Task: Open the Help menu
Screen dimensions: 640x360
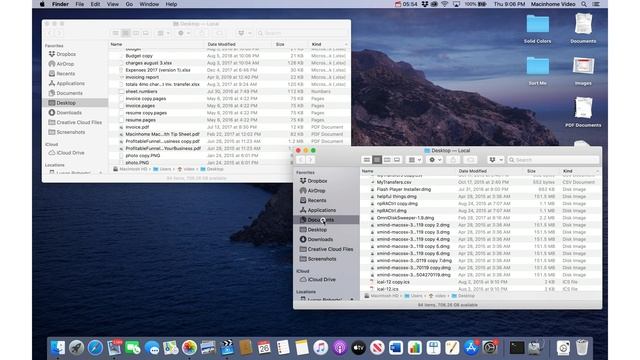Action: [x=171, y=4]
